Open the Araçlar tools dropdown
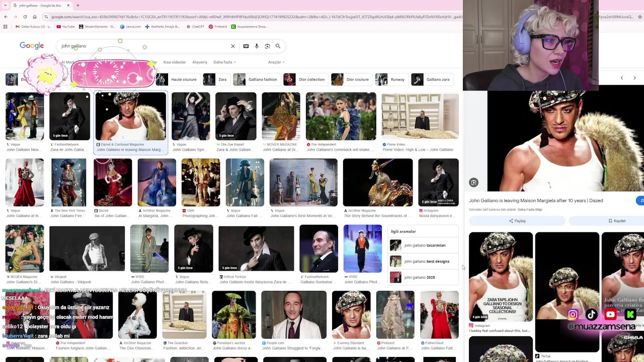644x362 pixels. click(276, 62)
